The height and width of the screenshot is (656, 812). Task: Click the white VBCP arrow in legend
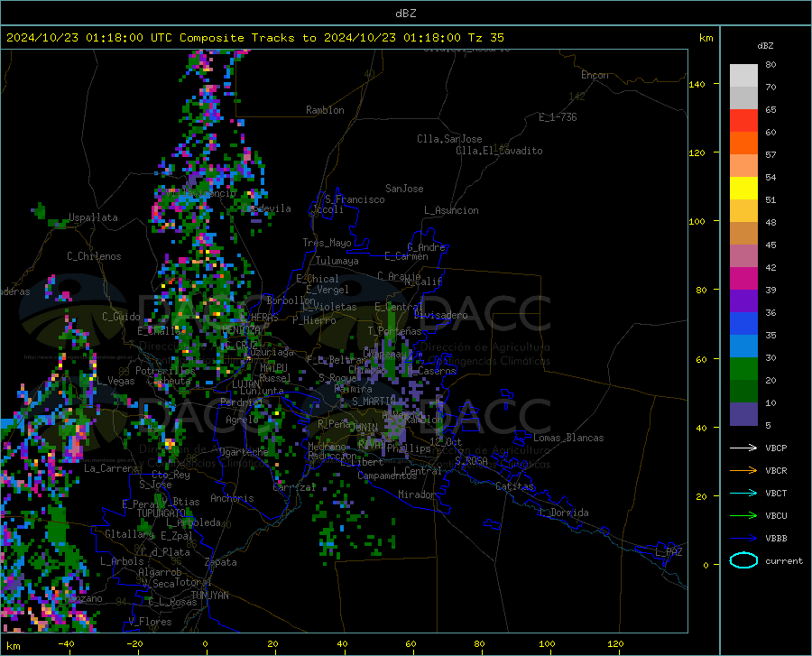coord(743,448)
